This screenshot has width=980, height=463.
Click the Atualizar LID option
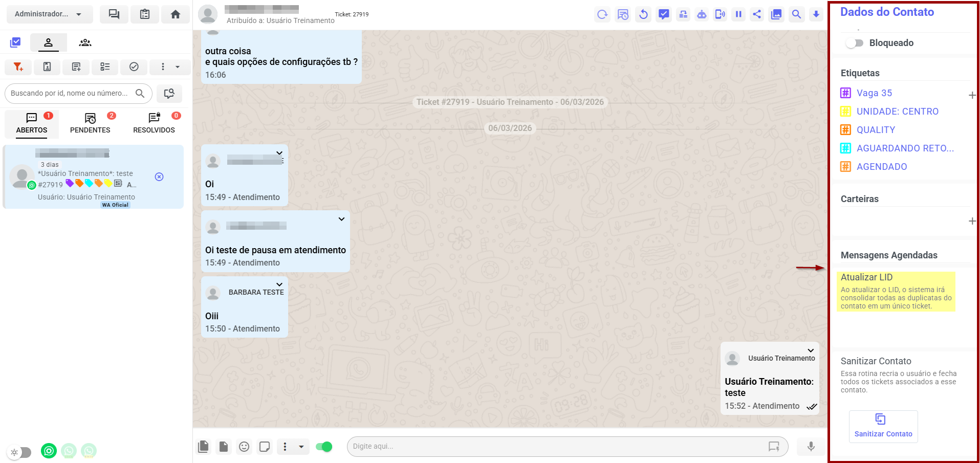point(866,277)
